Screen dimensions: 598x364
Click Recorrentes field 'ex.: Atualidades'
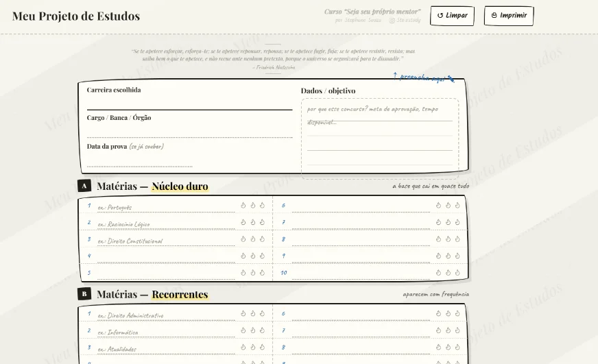[x=166, y=349]
